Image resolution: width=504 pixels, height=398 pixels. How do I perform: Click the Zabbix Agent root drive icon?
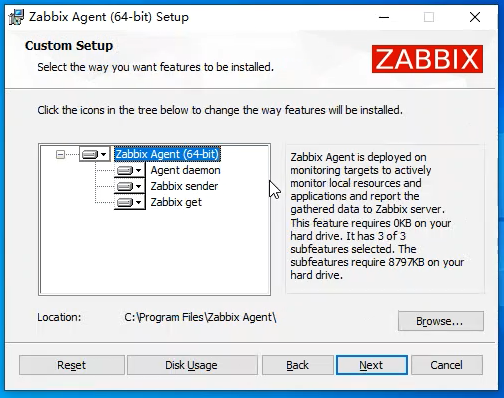click(90, 154)
